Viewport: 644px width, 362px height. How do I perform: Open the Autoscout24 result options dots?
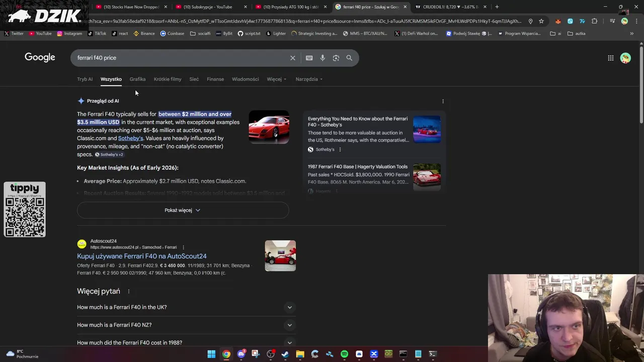(183, 247)
